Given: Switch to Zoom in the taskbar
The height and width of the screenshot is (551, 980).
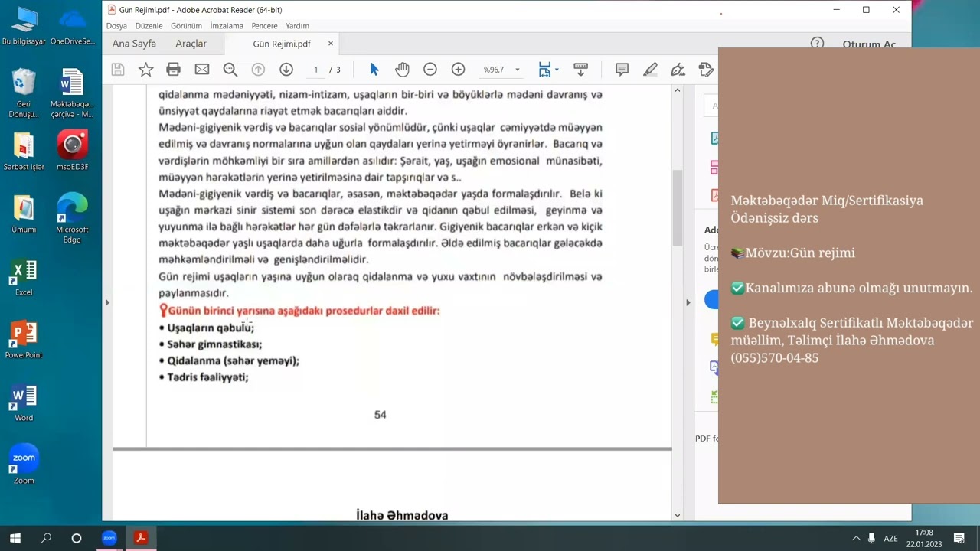Looking at the screenshot, I should point(109,538).
